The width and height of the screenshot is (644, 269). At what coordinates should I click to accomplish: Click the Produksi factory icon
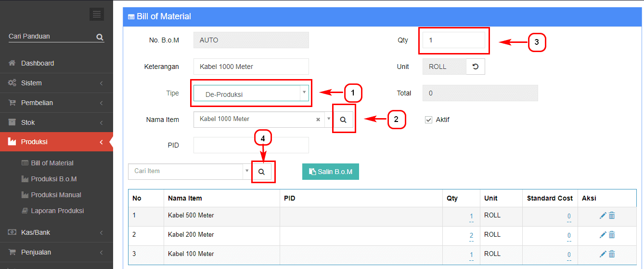tap(13, 142)
